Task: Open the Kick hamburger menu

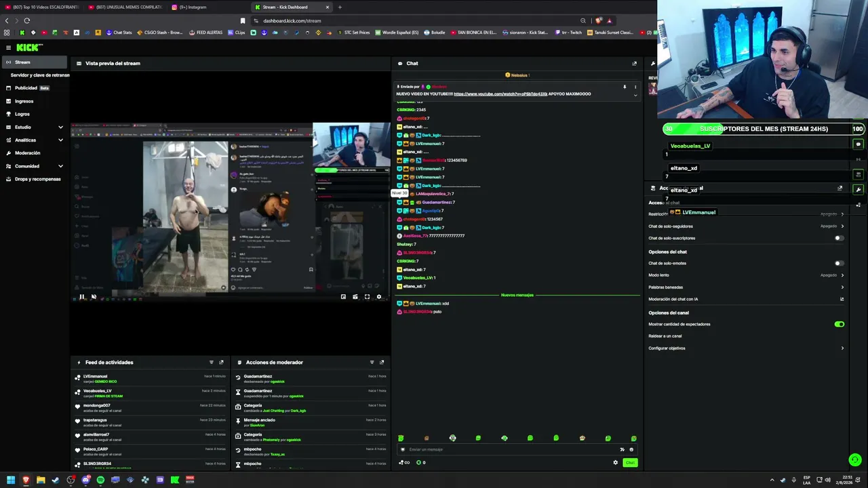Action: 8,47
